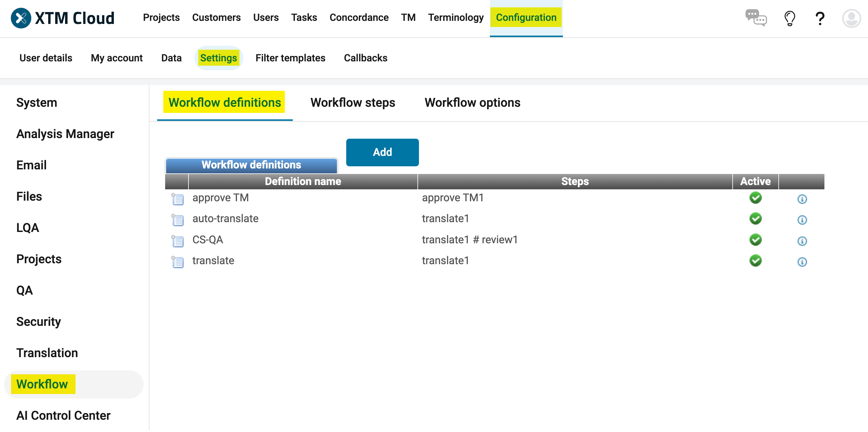View the info icon for CS-QA row
Viewport: 868px width, 432px height.
click(802, 241)
